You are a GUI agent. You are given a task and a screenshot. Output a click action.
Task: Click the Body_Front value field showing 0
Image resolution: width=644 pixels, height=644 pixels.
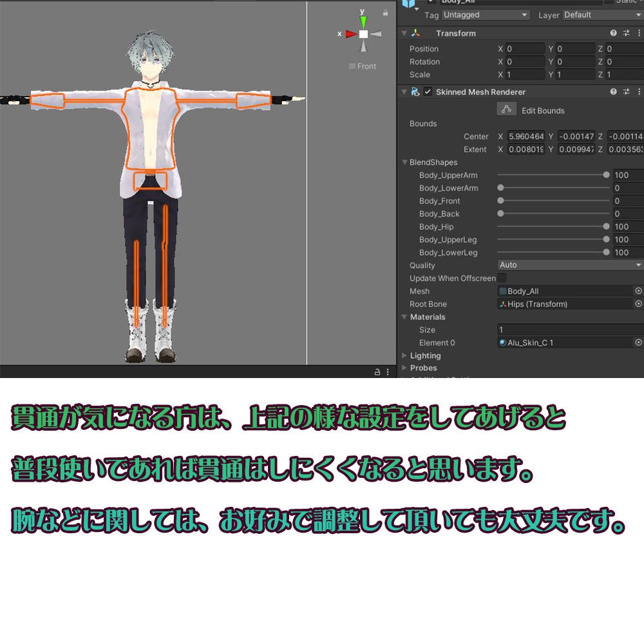click(x=628, y=201)
